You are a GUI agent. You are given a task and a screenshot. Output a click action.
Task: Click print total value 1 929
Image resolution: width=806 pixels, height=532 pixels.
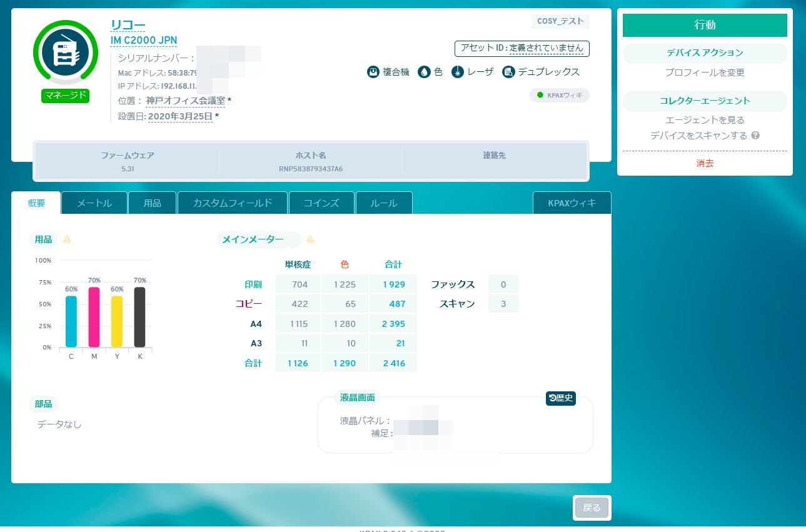click(x=393, y=284)
